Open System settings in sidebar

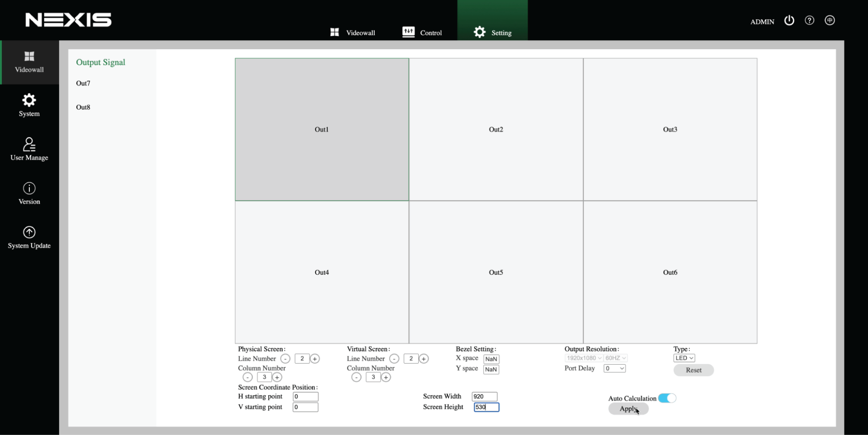(29, 105)
